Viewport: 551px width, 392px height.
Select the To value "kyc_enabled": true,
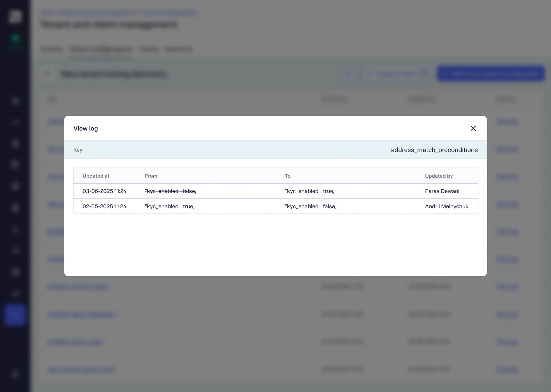coord(309,191)
